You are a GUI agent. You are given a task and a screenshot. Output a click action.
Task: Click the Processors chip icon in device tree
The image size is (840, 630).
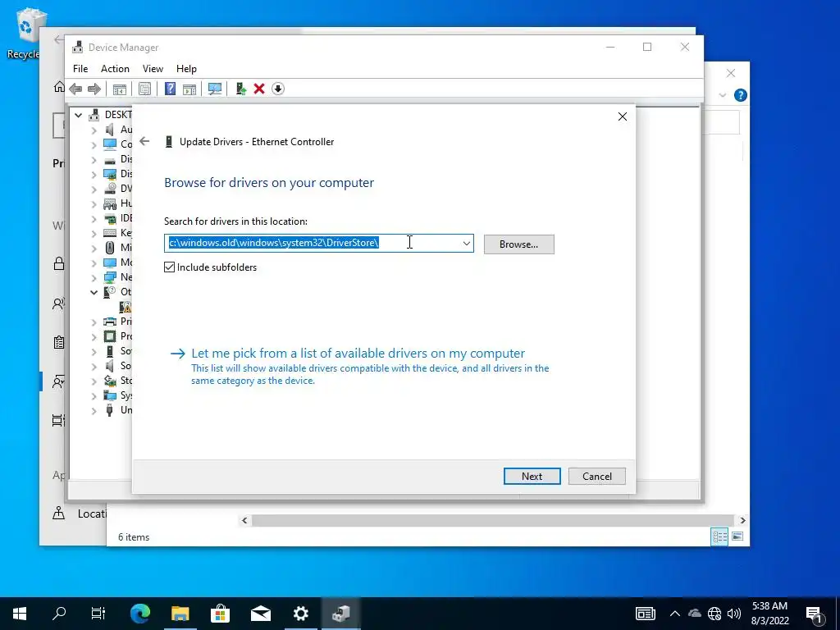tap(109, 336)
